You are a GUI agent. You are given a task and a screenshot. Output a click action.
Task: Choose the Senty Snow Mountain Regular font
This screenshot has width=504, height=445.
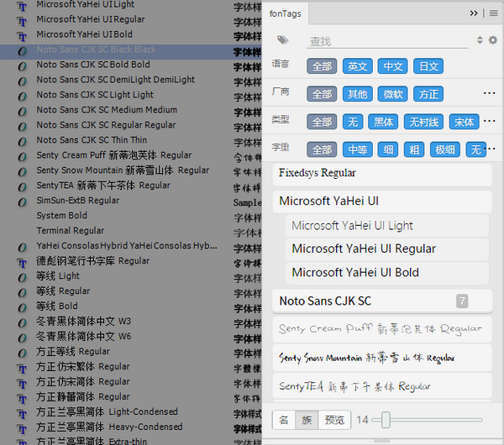[x=366, y=358]
